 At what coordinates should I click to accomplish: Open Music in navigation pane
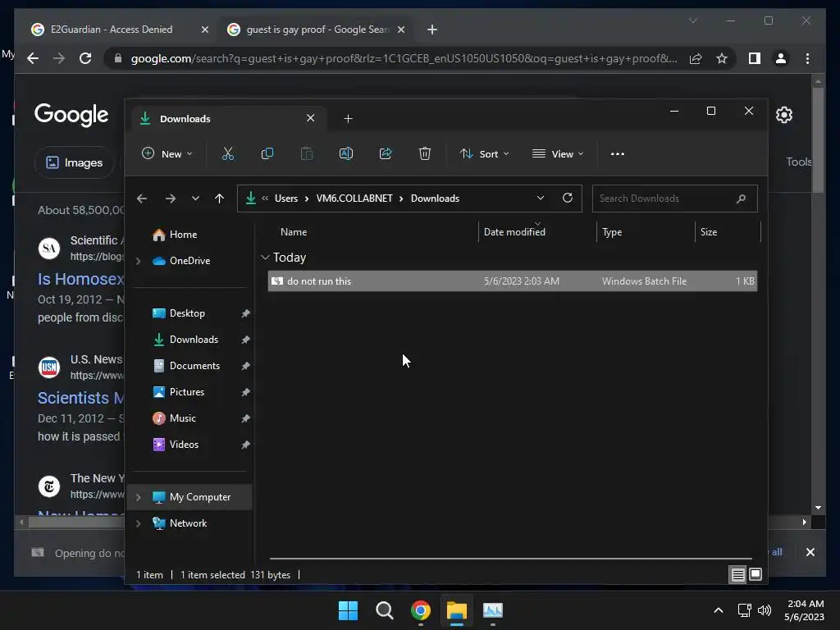[182, 418]
